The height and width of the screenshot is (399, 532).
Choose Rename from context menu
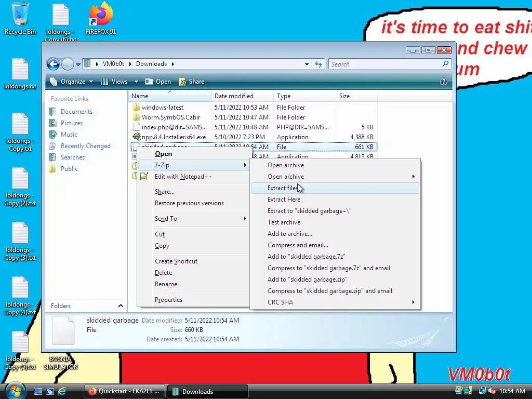pos(193,284)
